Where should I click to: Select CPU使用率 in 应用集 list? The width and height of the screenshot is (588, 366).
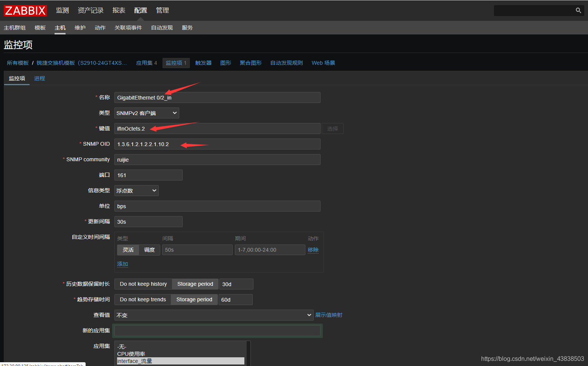(181, 354)
